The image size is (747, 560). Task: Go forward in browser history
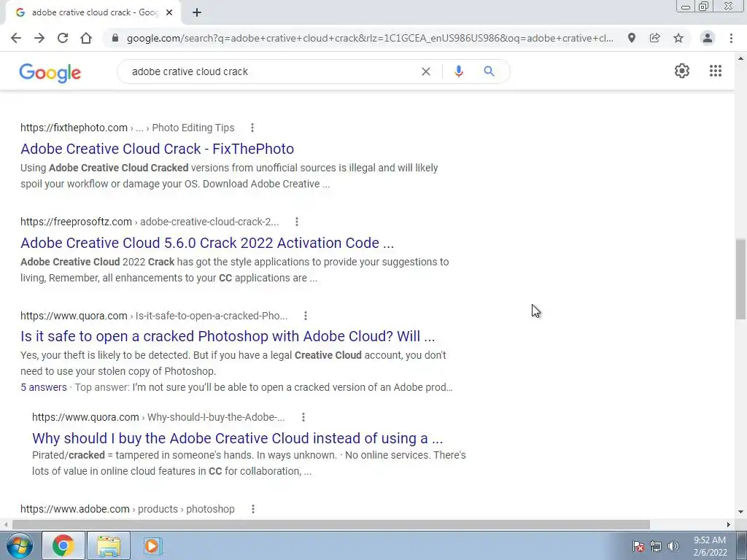click(x=39, y=38)
